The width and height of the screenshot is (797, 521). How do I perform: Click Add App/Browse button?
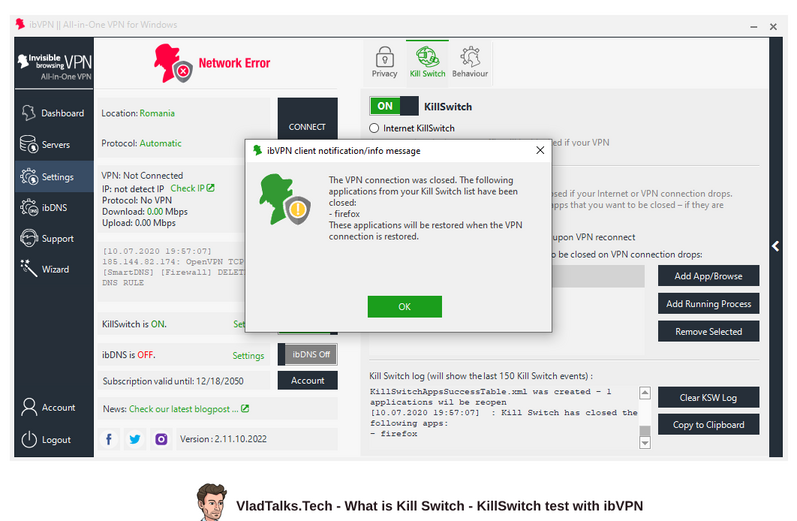(709, 276)
